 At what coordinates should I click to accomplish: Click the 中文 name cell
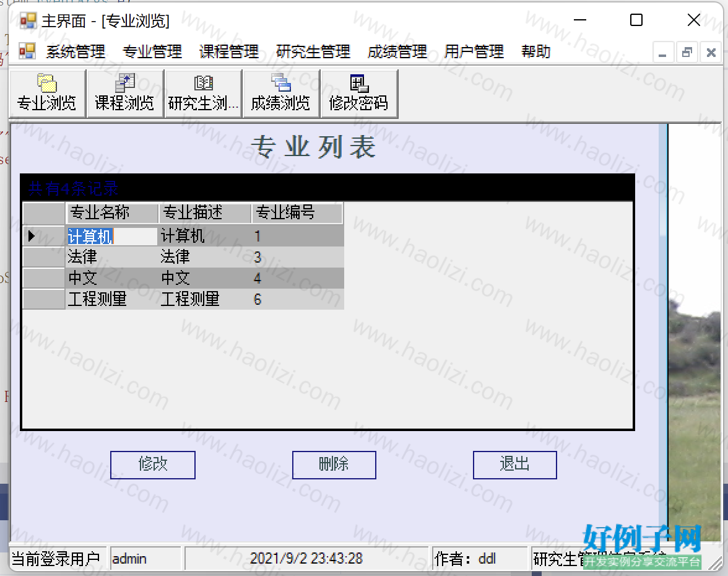(x=112, y=277)
